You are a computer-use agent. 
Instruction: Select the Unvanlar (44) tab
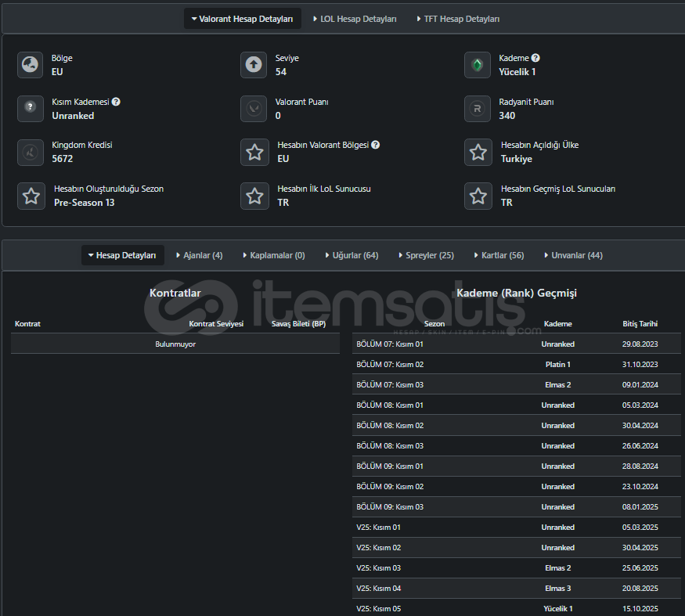(x=572, y=255)
